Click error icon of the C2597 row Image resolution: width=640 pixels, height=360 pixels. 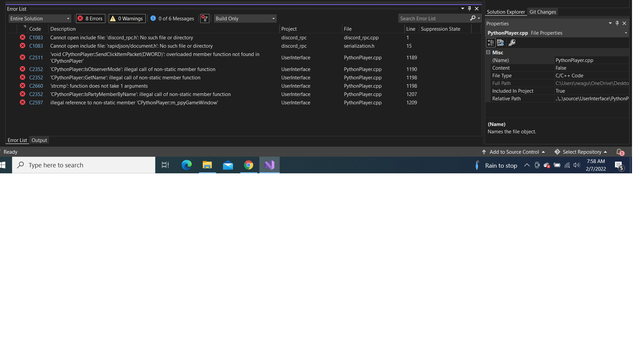22,103
